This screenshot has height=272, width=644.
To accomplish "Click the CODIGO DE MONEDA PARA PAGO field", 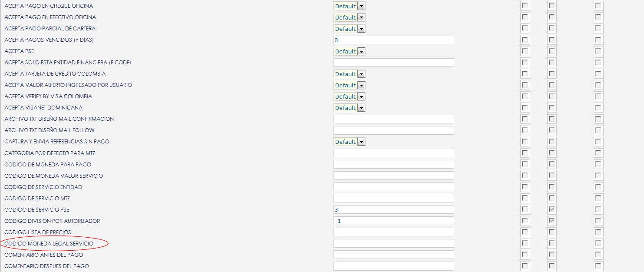I will 393,164.
